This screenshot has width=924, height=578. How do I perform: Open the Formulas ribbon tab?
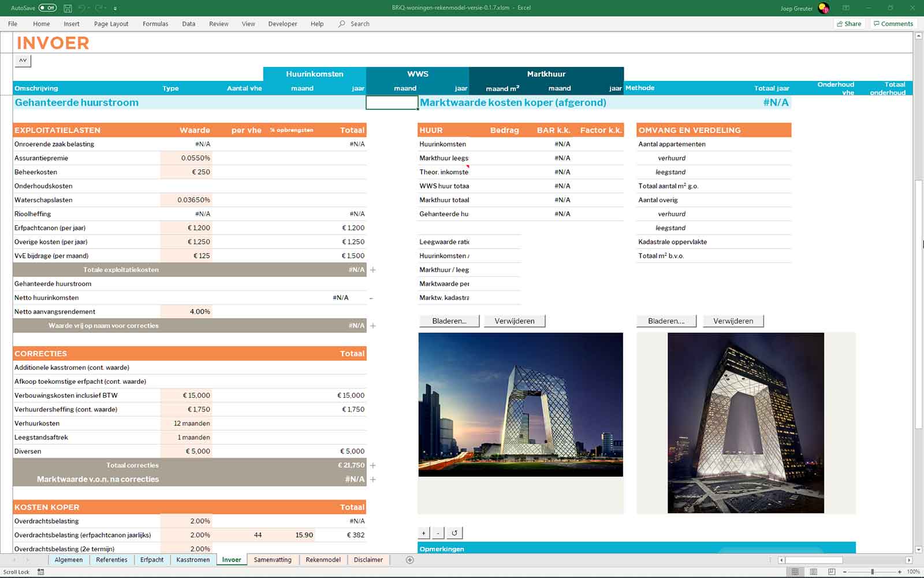155,24
